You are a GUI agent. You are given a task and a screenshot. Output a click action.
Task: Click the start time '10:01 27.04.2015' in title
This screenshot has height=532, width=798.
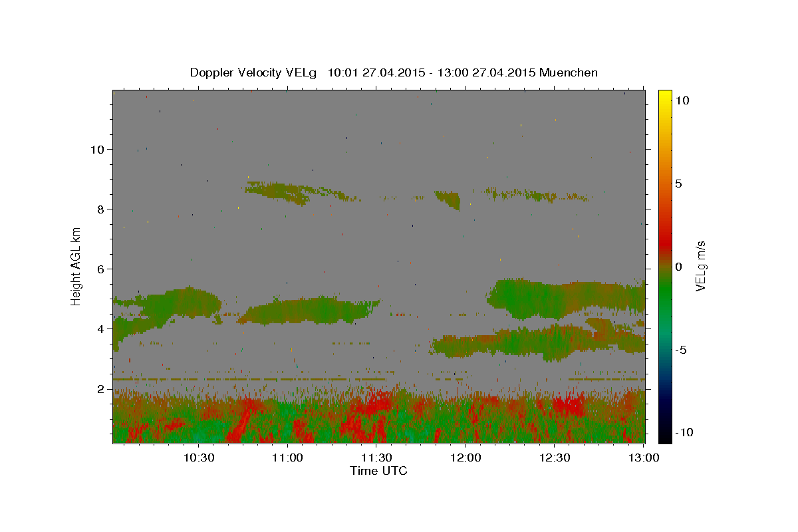[x=376, y=72]
